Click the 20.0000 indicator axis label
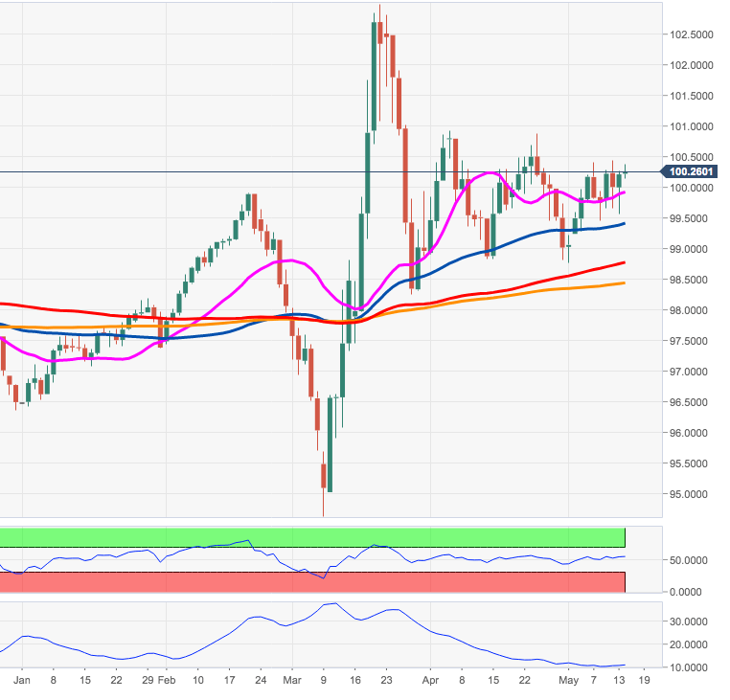The image size is (730, 700). pyautogui.click(x=689, y=644)
